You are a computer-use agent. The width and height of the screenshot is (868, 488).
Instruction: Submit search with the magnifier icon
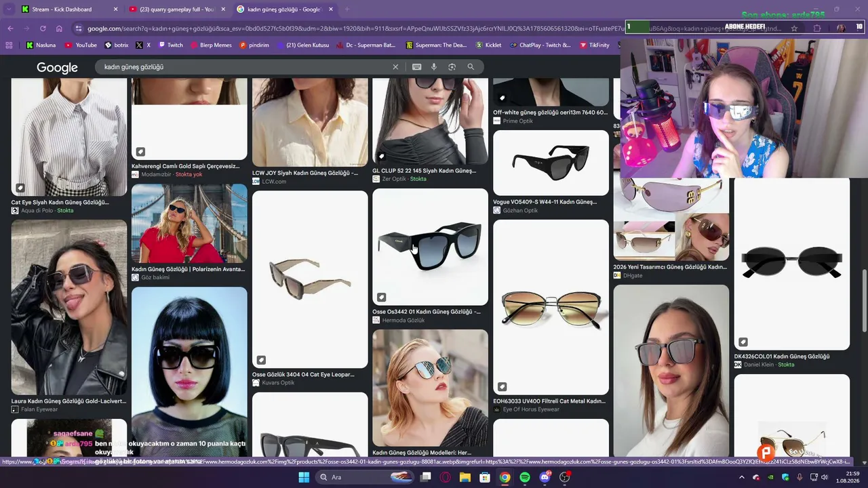click(x=471, y=67)
